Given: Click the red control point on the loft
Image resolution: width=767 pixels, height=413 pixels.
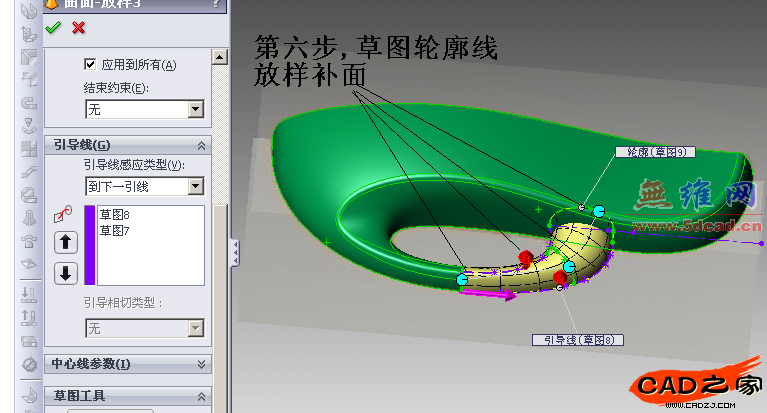Looking at the screenshot, I should pyautogui.click(x=526, y=259).
